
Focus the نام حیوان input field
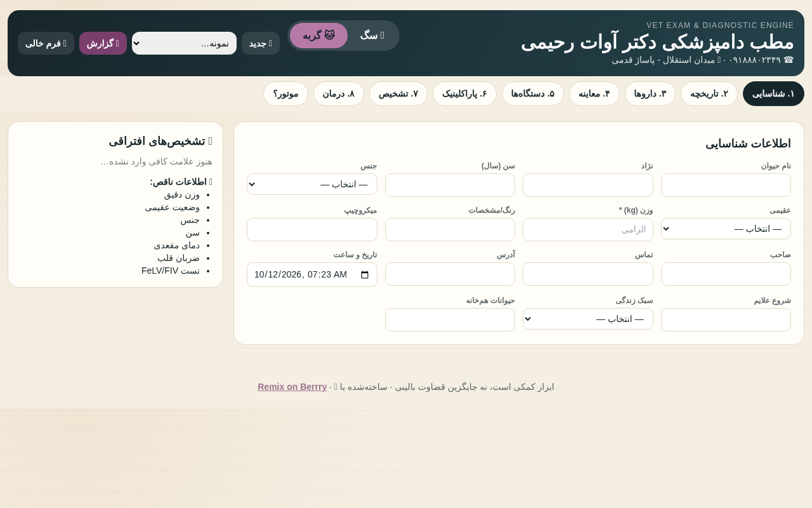point(726,185)
